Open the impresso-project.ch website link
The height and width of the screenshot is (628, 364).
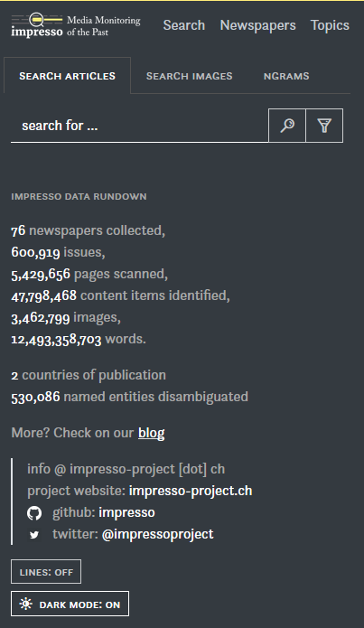click(191, 491)
